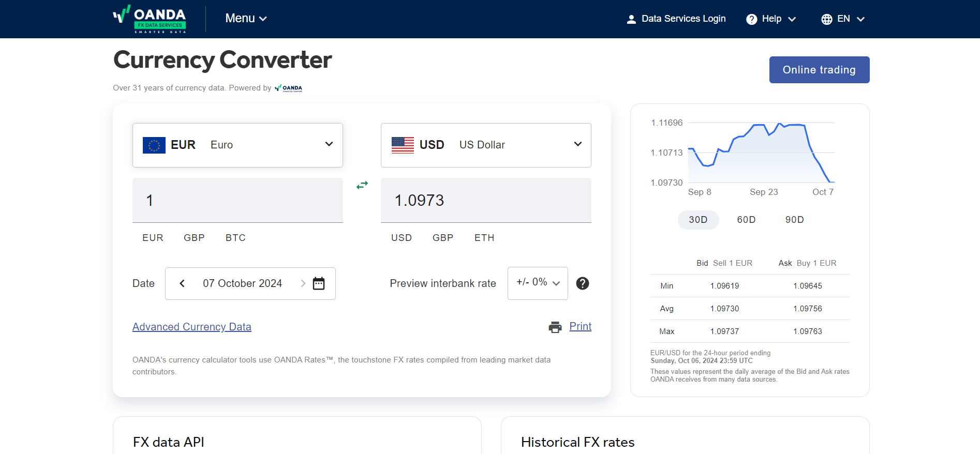Screen dimensions: 980x454
Task: Click the EUR amount input field
Action: [x=237, y=201]
